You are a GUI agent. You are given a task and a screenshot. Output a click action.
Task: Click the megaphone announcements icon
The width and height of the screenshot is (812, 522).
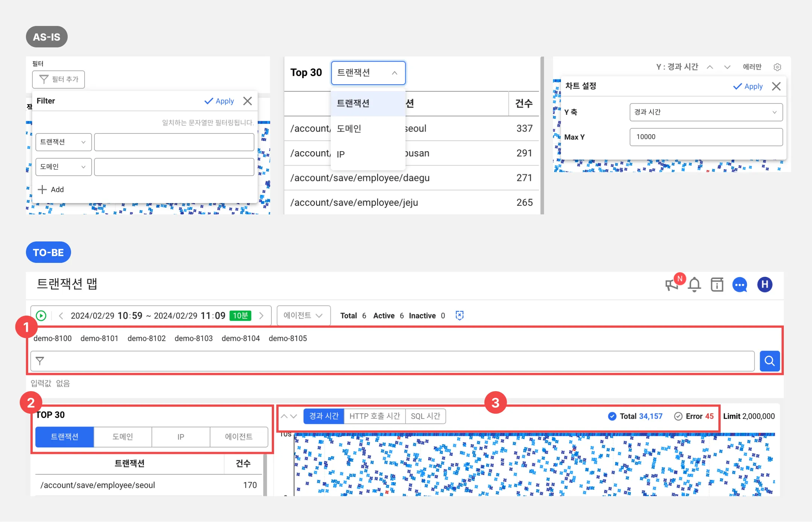tap(671, 285)
